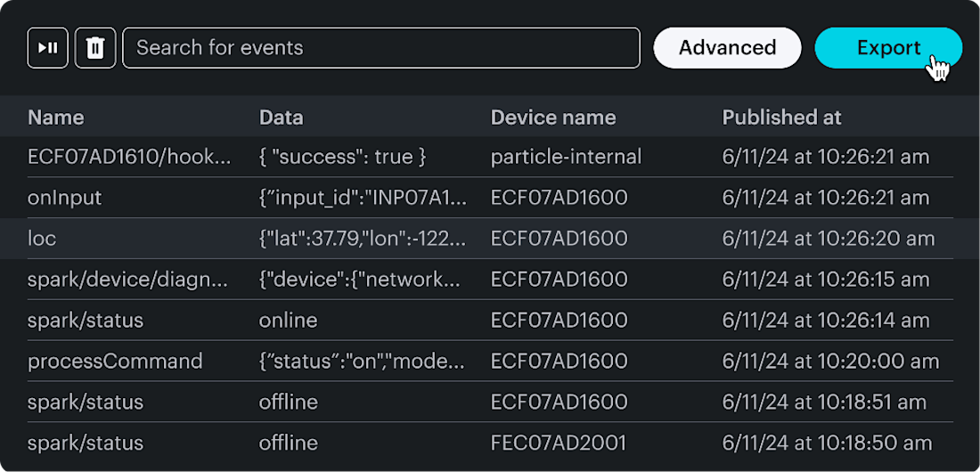Click the Published at column header
The image size is (980, 472).
click(781, 118)
